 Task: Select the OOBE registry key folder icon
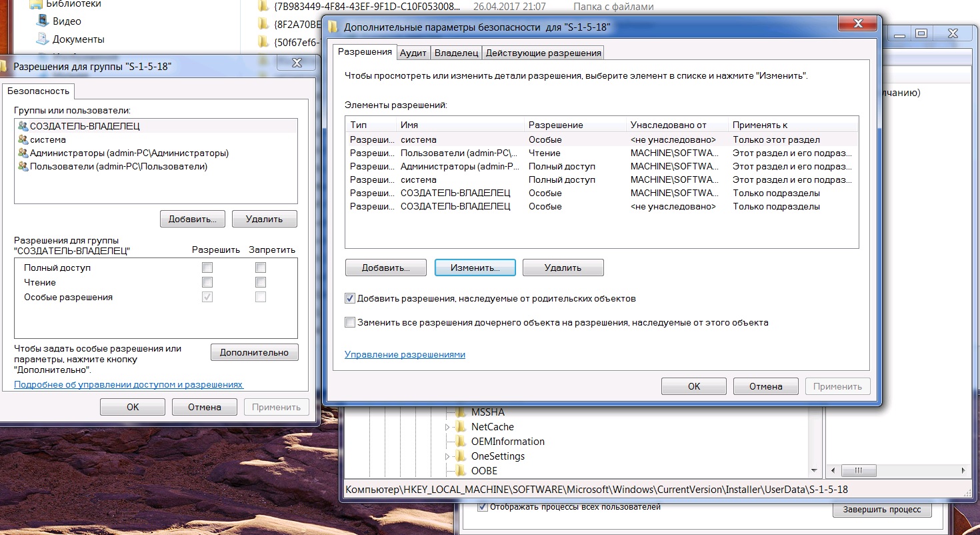pyautogui.click(x=460, y=471)
